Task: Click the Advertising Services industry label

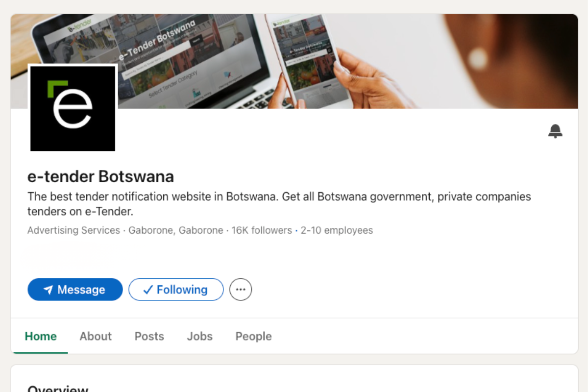Action: pos(73,230)
